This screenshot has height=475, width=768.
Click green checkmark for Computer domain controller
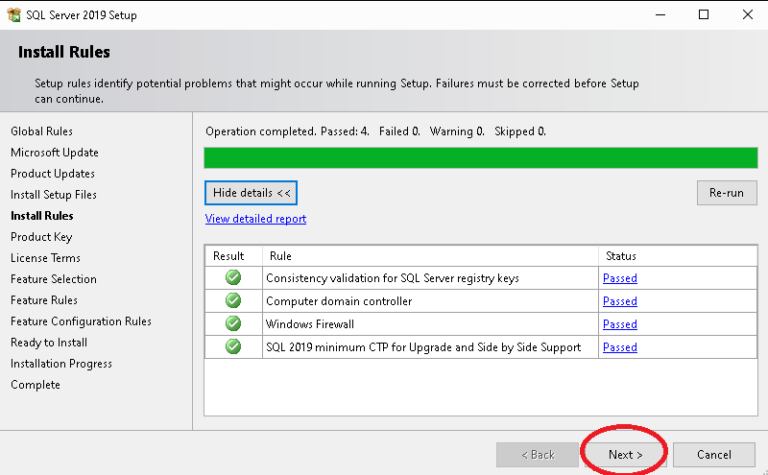click(233, 301)
